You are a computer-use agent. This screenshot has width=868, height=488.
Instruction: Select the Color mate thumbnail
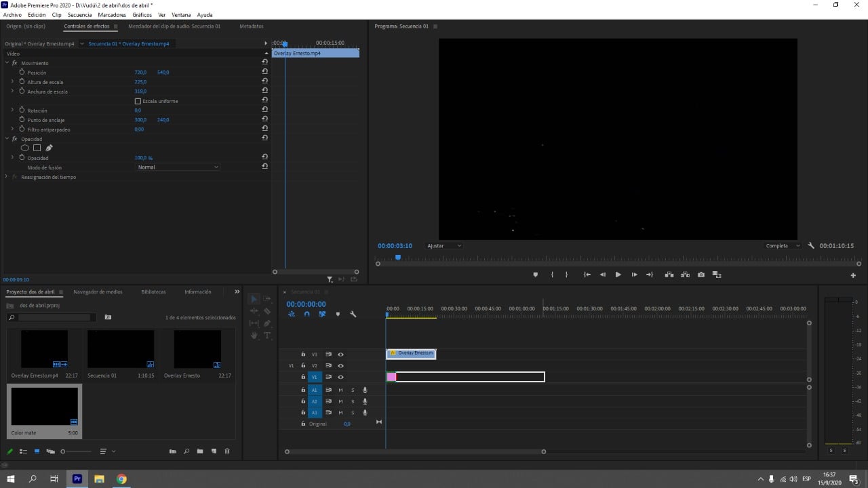[44, 405]
